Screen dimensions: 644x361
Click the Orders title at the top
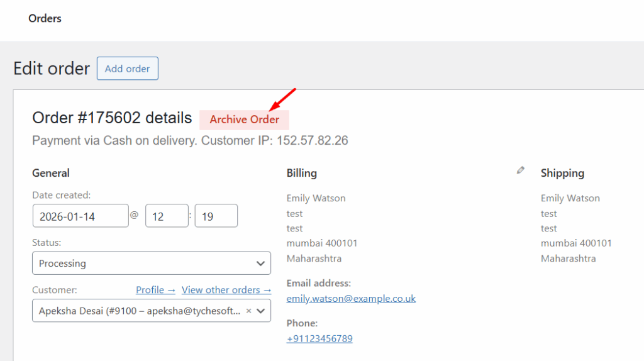click(x=45, y=18)
